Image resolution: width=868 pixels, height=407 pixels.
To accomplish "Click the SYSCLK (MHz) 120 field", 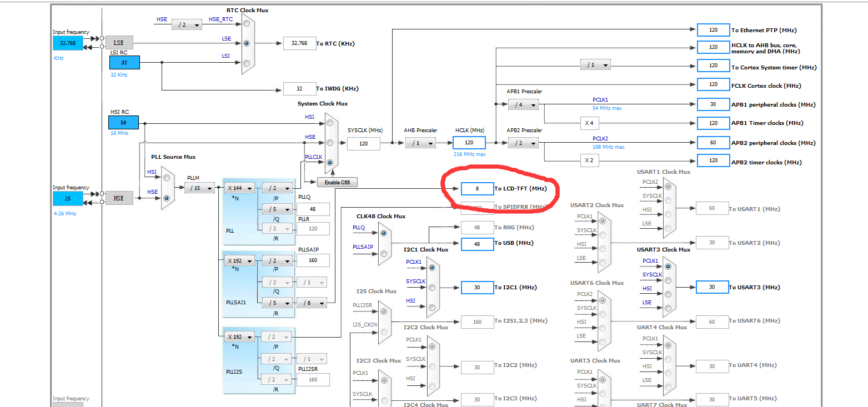I will (364, 144).
